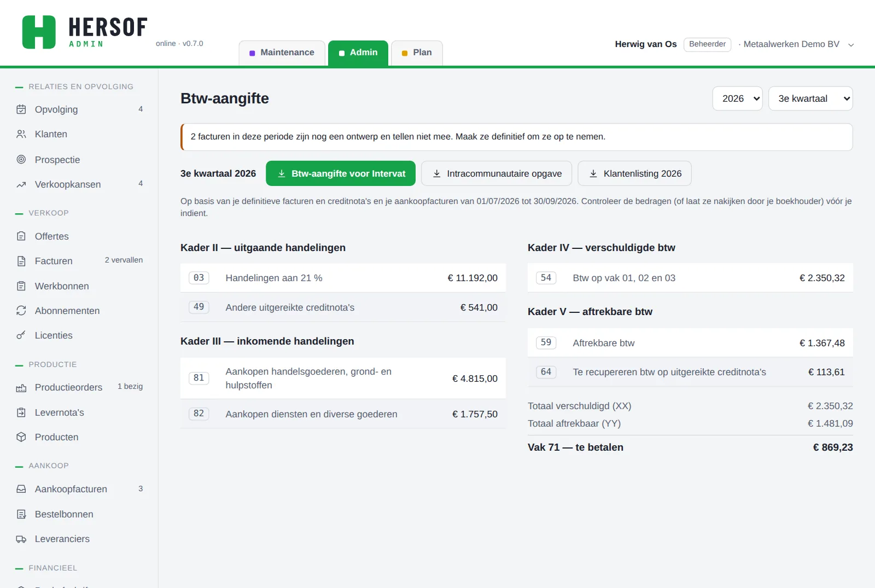Click the Licenties key icon
Image resolution: width=875 pixels, height=588 pixels.
[x=21, y=335]
